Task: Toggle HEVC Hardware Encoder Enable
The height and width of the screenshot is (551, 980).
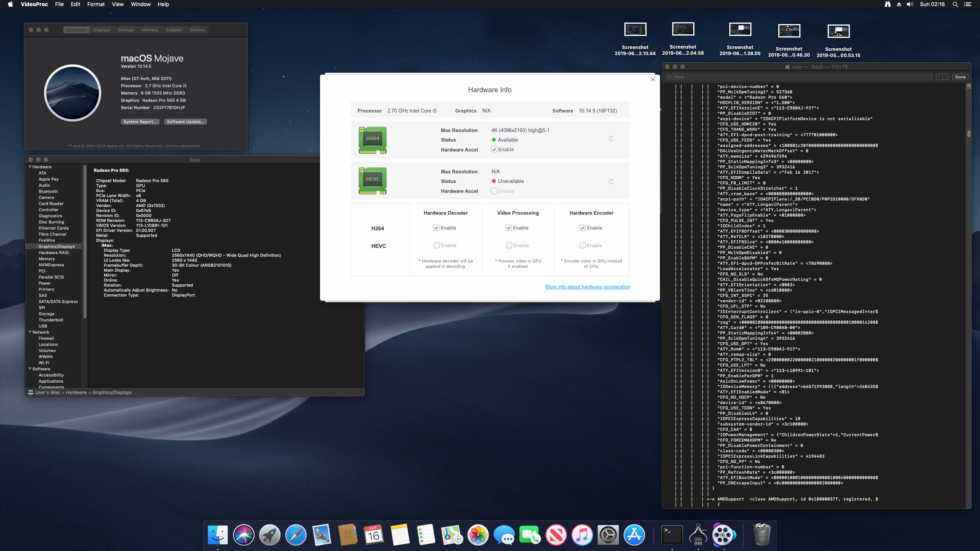Action: click(583, 245)
